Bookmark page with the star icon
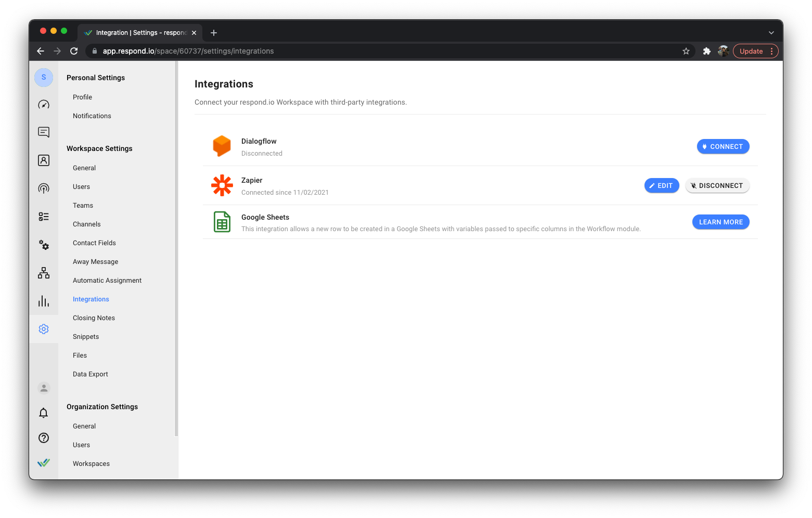 point(686,51)
